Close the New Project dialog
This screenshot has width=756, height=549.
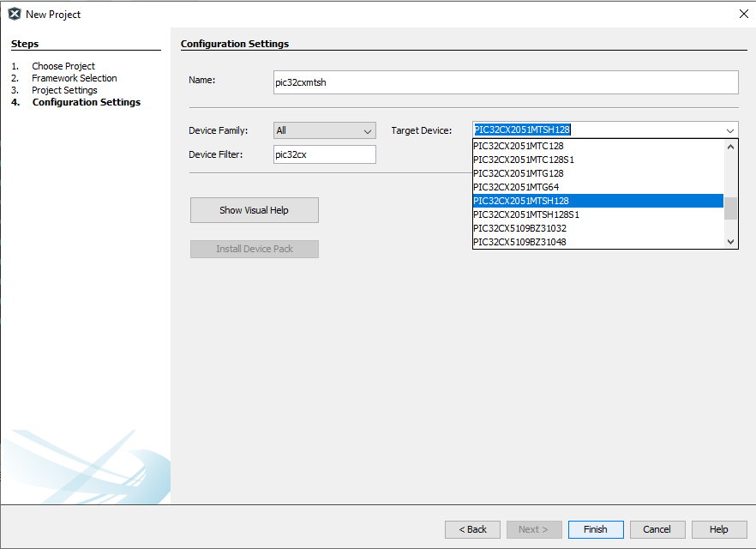[744, 14]
